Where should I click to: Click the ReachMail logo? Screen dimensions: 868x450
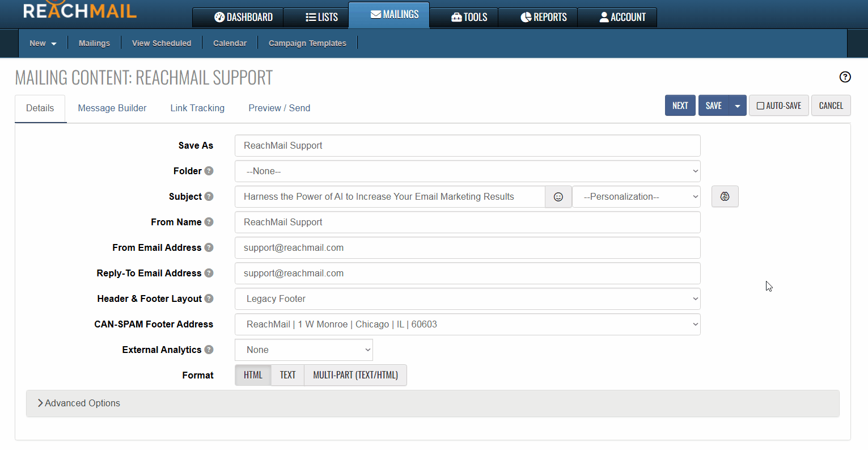(x=80, y=10)
